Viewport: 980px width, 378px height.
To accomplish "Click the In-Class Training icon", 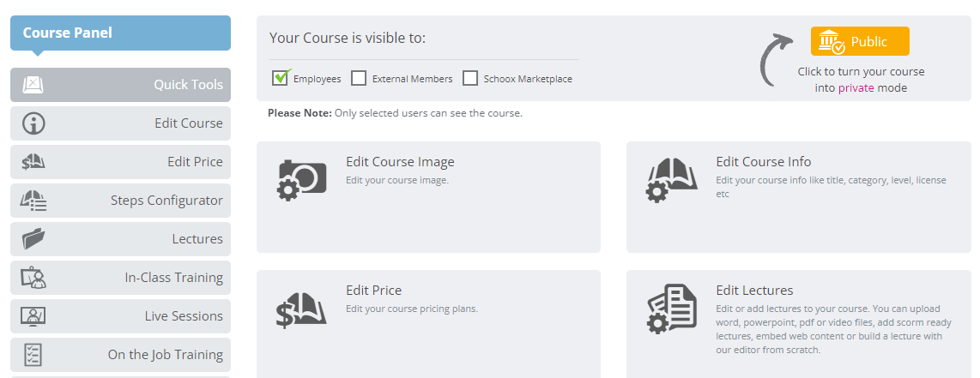I will (x=33, y=278).
